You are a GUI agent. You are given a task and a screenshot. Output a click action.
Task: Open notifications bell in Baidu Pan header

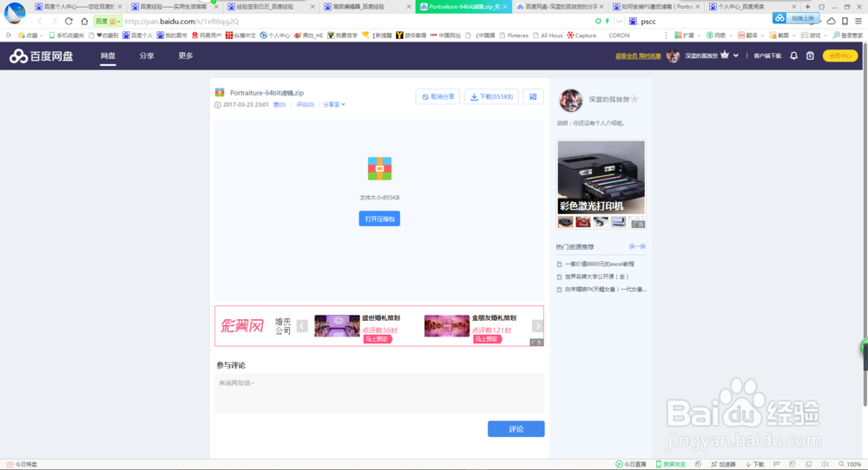coord(794,55)
